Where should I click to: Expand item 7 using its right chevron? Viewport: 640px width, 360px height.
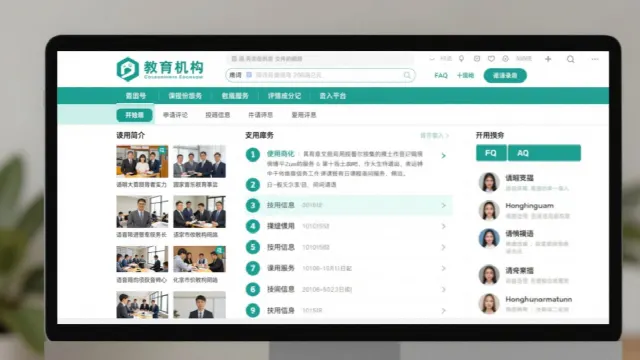(x=443, y=268)
